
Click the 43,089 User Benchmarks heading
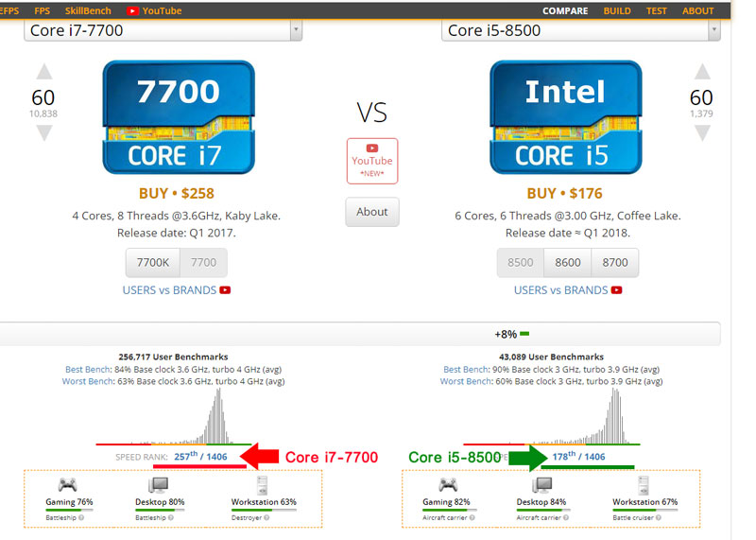(x=551, y=357)
